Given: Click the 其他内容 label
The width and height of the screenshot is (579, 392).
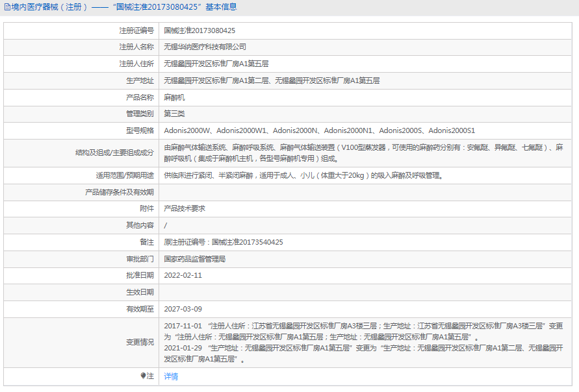Looking at the screenshot, I should (140, 225).
